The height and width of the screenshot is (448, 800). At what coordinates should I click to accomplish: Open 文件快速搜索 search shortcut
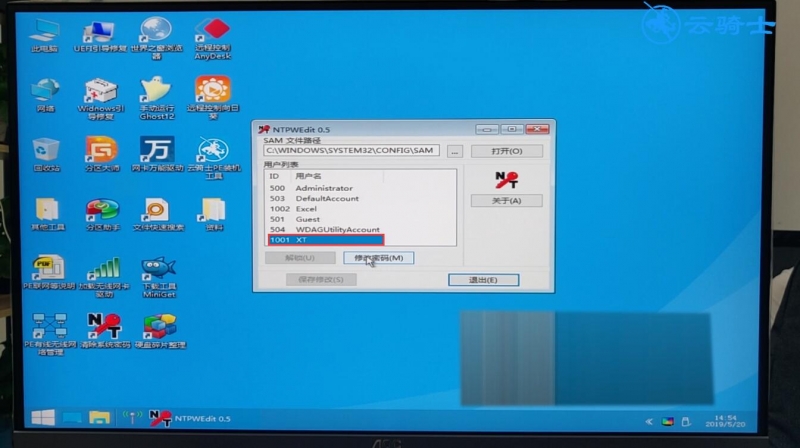click(158, 214)
